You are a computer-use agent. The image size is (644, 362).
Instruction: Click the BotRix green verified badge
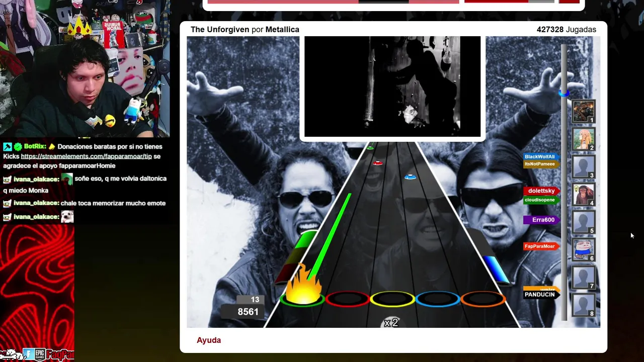click(x=18, y=147)
